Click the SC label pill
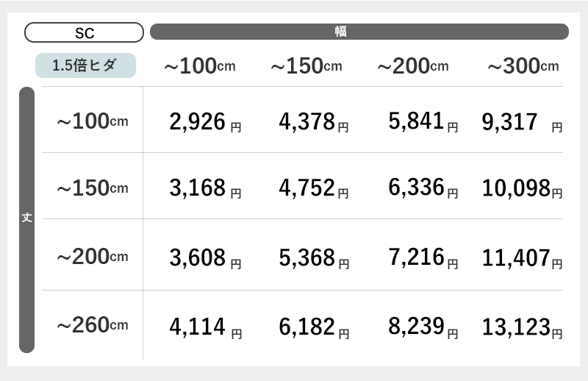588x381 pixels. (x=84, y=32)
